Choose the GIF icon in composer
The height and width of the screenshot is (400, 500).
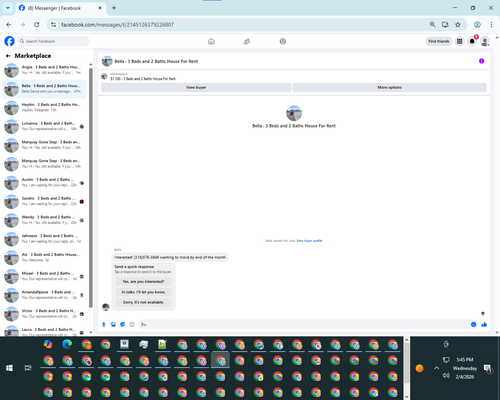132,325
